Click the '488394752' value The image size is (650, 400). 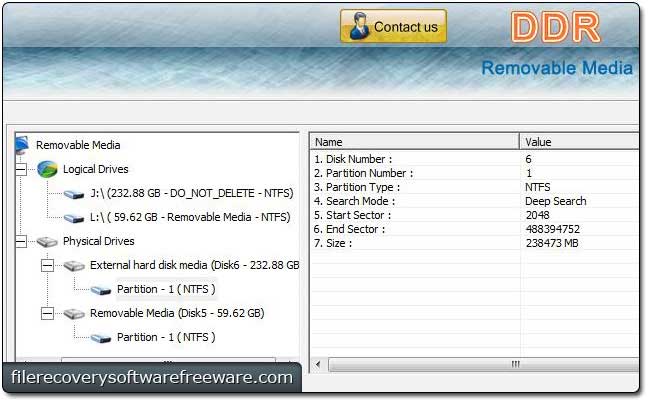pyautogui.click(x=553, y=229)
